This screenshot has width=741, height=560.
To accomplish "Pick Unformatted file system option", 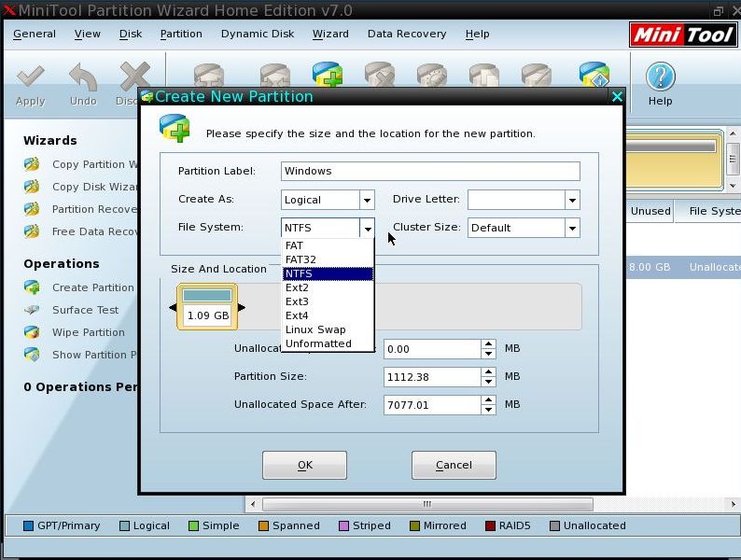I will (x=328, y=343).
